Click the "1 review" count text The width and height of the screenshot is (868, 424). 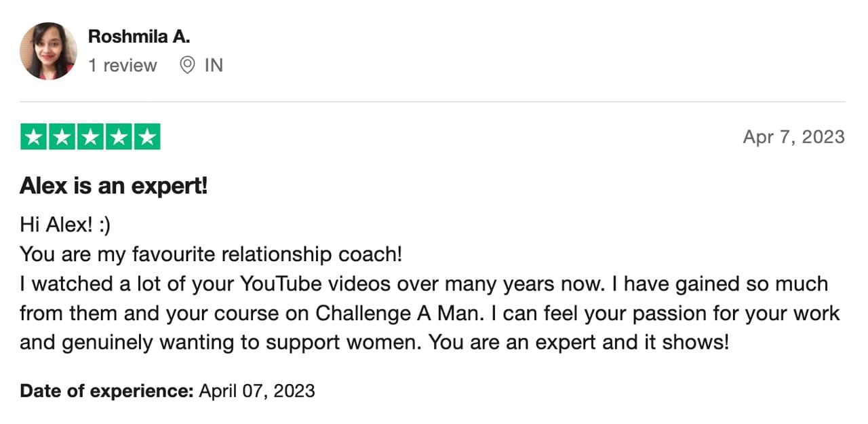(123, 66)
